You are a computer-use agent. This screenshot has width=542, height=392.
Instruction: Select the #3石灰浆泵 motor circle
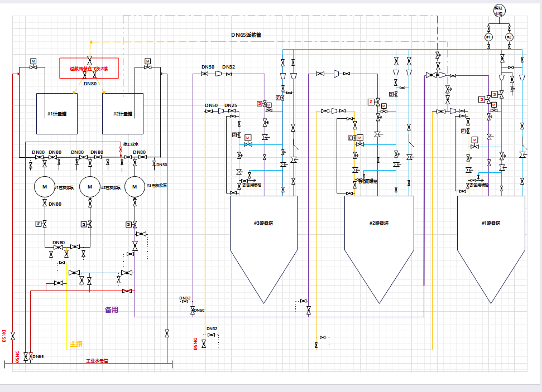point(135,187)
